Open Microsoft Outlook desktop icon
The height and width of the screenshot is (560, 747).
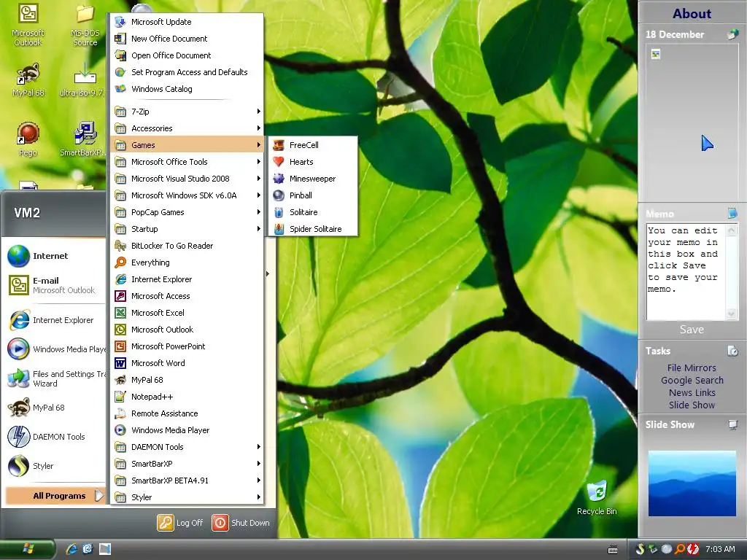(x=28, y=25)
